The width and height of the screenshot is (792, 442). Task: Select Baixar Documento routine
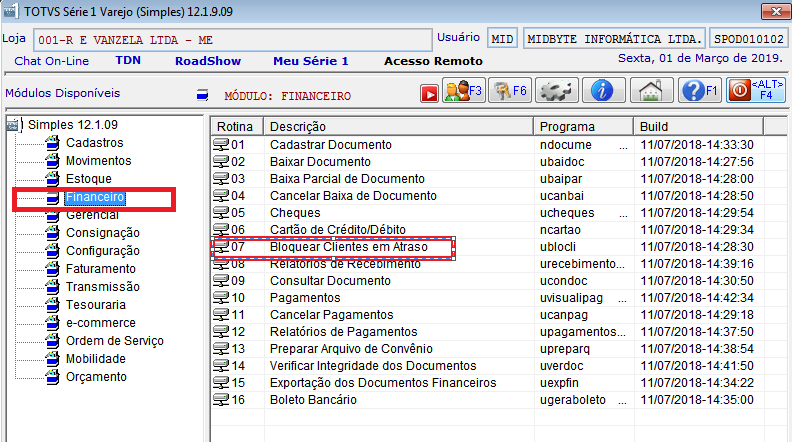(320, 162)
